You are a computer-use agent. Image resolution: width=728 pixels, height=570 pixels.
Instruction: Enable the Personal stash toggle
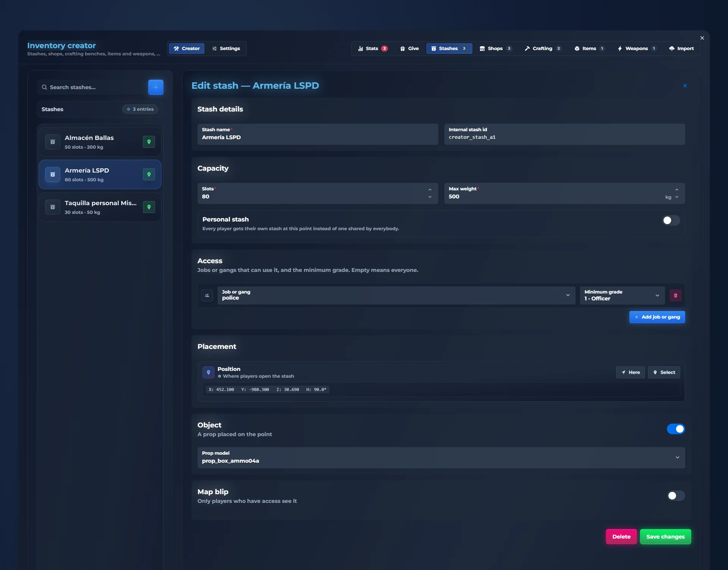671,220
